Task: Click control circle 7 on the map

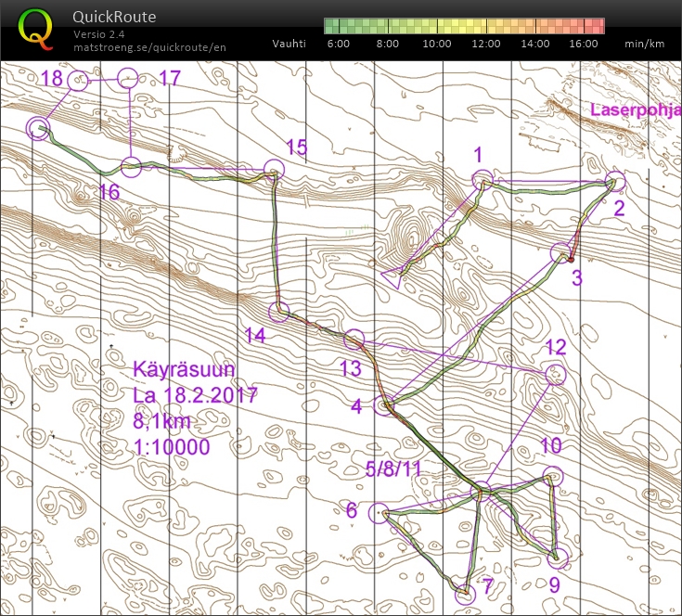Action: 465,595
